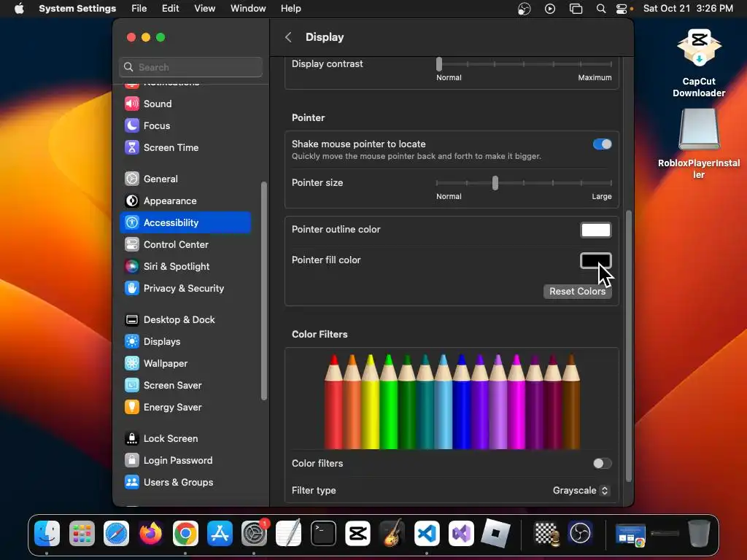This screenshot has width=747, height=560.
Task: Open the File menu
Action: coord(139,9)
